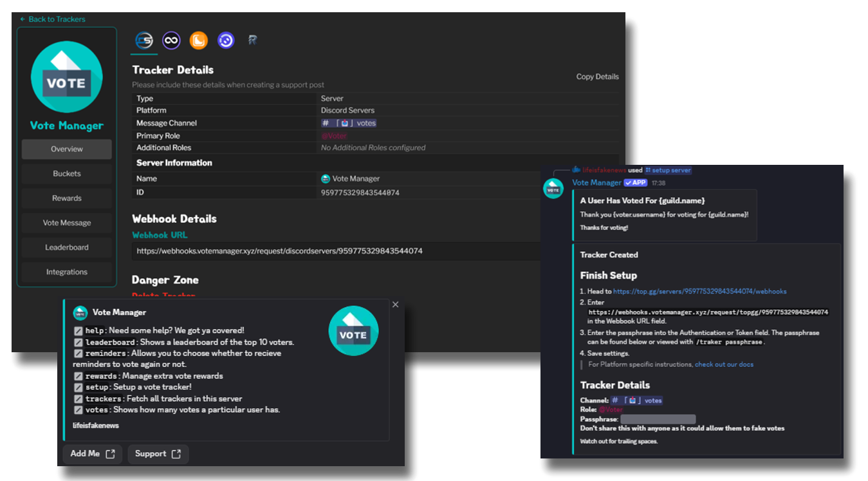Select the R platform icon
The width and height of the screenshot is (868, 481).
[x=253, y=41]
